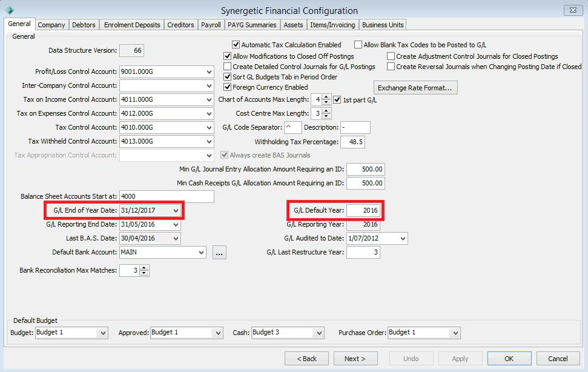The width and height of the screenshot is (588, 372).
Task: Click the G/L Default Year field
Action: [363, 210]
